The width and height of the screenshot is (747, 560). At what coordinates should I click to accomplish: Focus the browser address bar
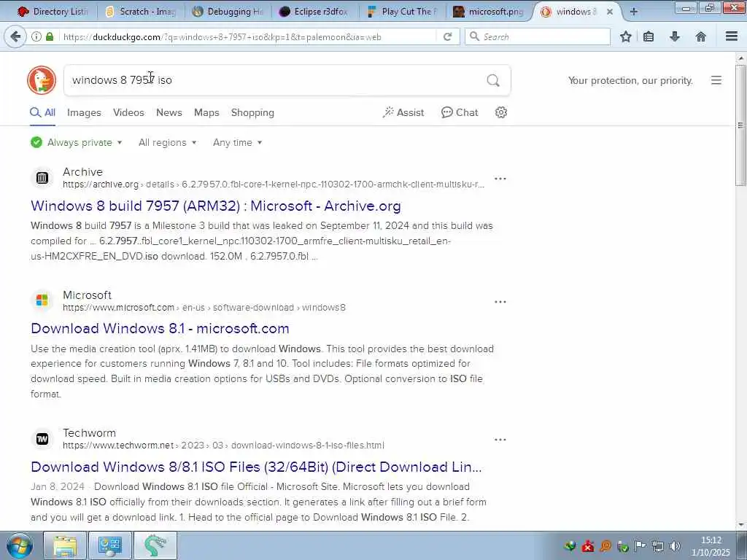coord(248,36)
